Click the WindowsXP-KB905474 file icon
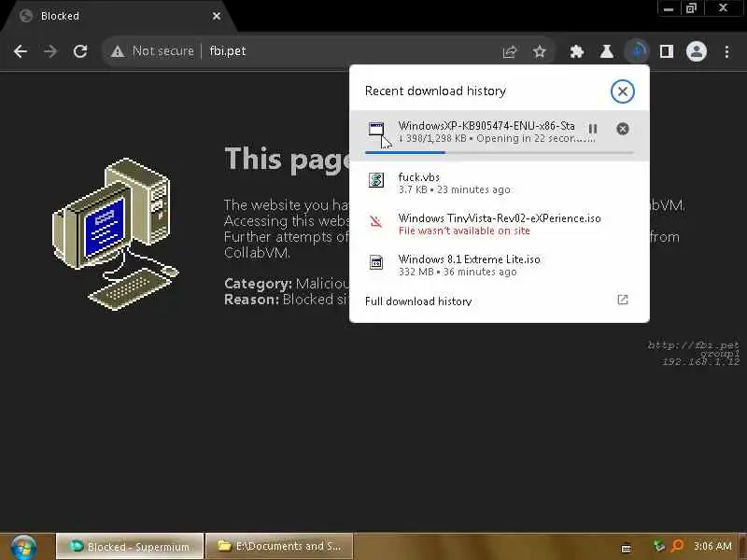The width and height of the screenshot is (747, 560). click(x=376, y=129)
